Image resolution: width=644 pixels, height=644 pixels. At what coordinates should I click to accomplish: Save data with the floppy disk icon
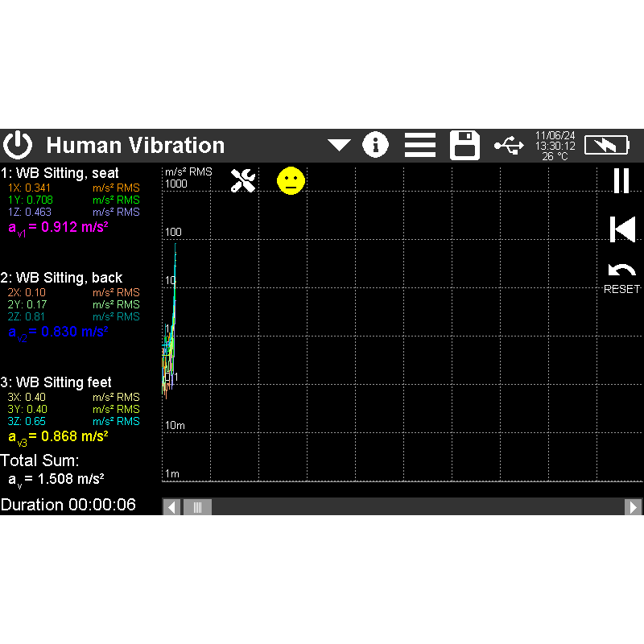click(x=464, y=145)
